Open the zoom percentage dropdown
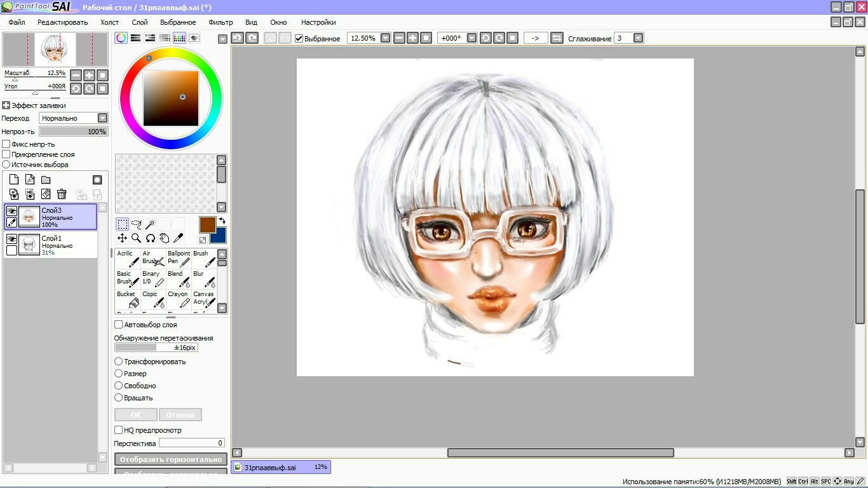The width and height of the screenshot is (868, 488). pos(385,38)
